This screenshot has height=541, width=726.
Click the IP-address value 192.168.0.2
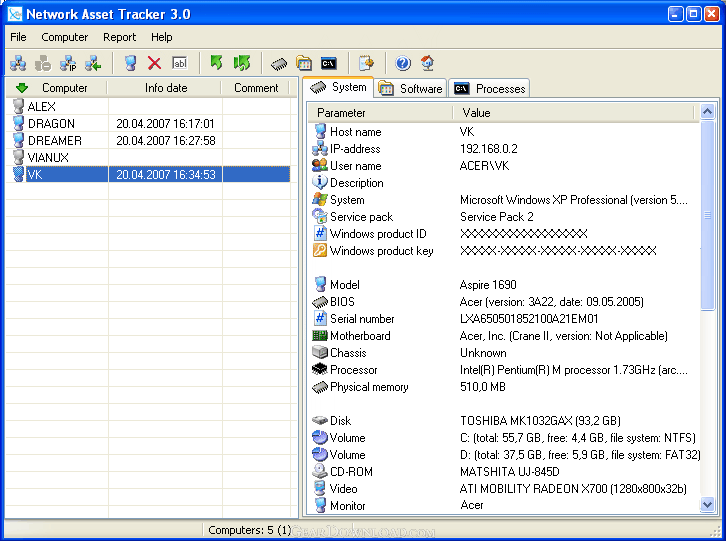coord(488,149)
